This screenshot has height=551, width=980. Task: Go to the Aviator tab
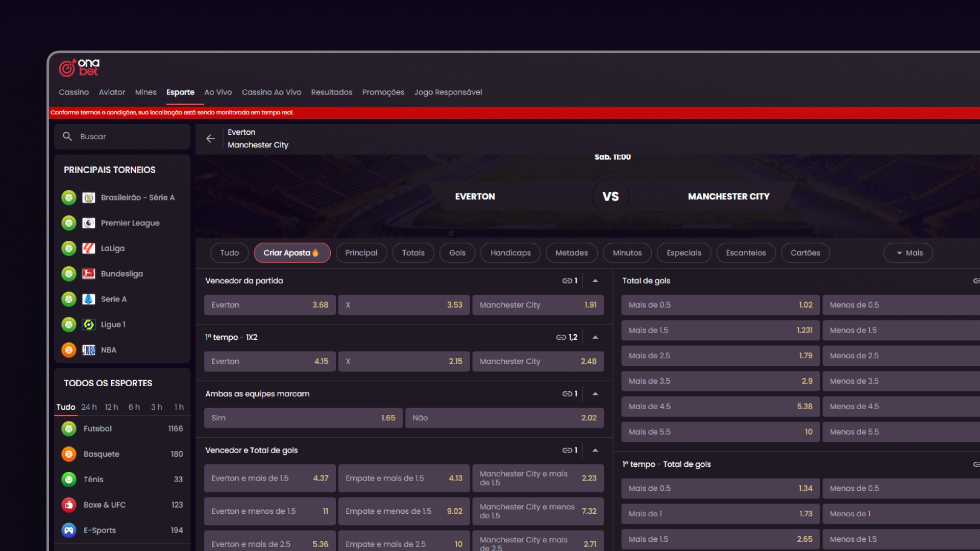(x=112, y=92)
